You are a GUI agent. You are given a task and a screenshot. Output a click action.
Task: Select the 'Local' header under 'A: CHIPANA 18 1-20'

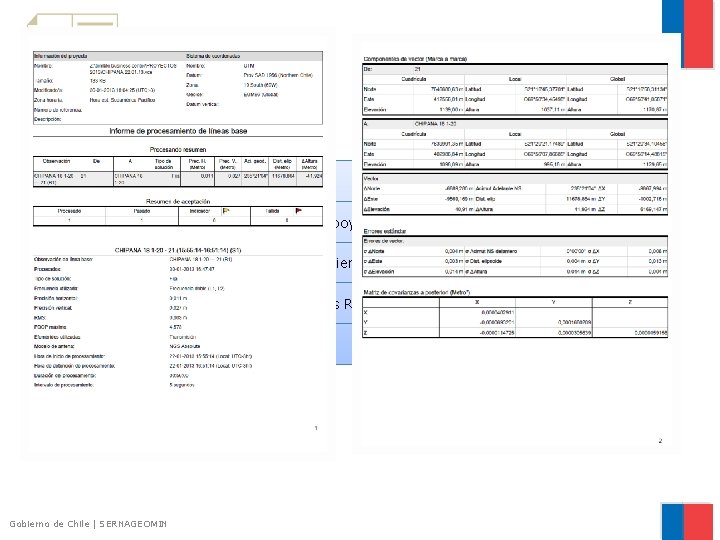[x=515, y=134]
